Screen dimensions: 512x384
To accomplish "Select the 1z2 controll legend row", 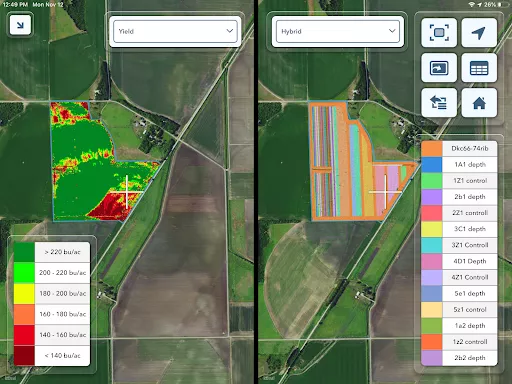I will tap(459, 342).
